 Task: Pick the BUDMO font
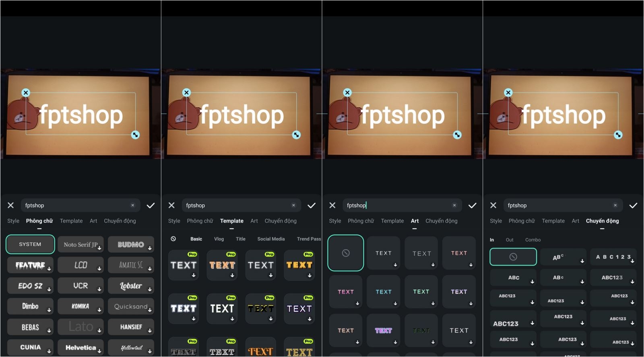tap(131, 244)
